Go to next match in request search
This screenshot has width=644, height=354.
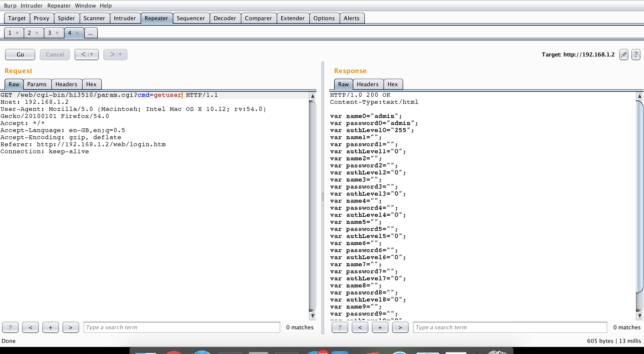click(71, 327)
